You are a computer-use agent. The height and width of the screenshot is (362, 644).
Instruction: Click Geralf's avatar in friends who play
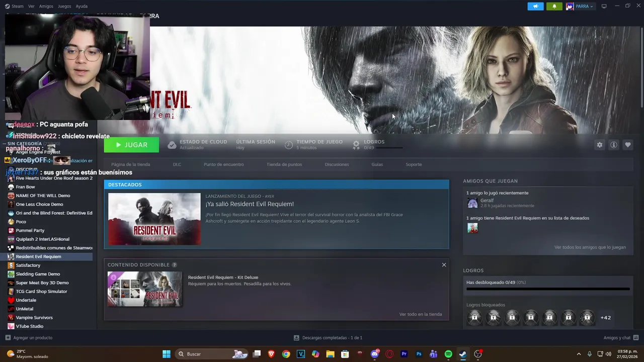(472, 203)
